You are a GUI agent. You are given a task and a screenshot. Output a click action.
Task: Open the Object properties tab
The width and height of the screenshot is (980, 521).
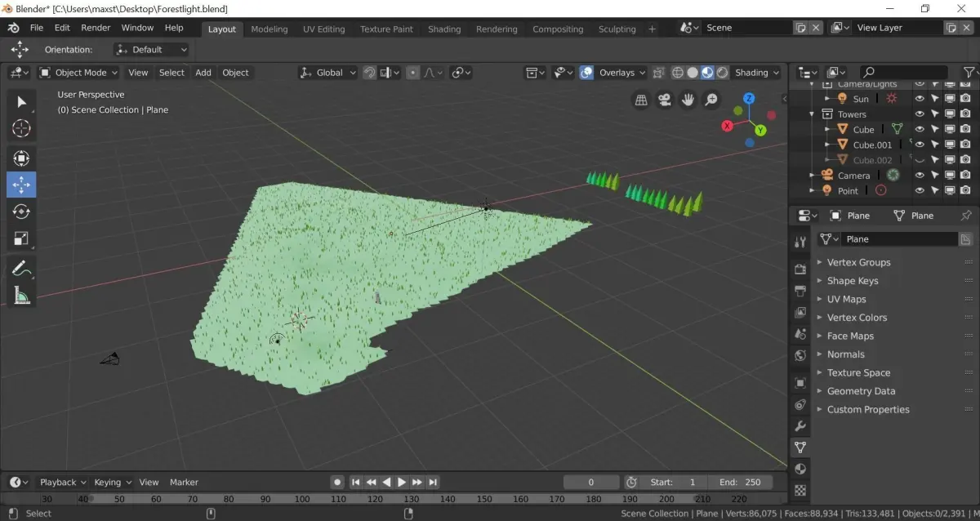coord(800,383)
